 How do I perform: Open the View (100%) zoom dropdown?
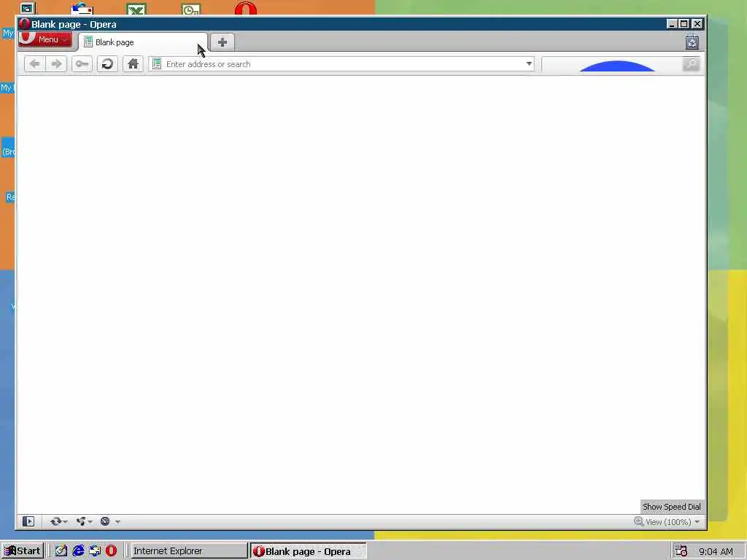(x=673, y=522)
